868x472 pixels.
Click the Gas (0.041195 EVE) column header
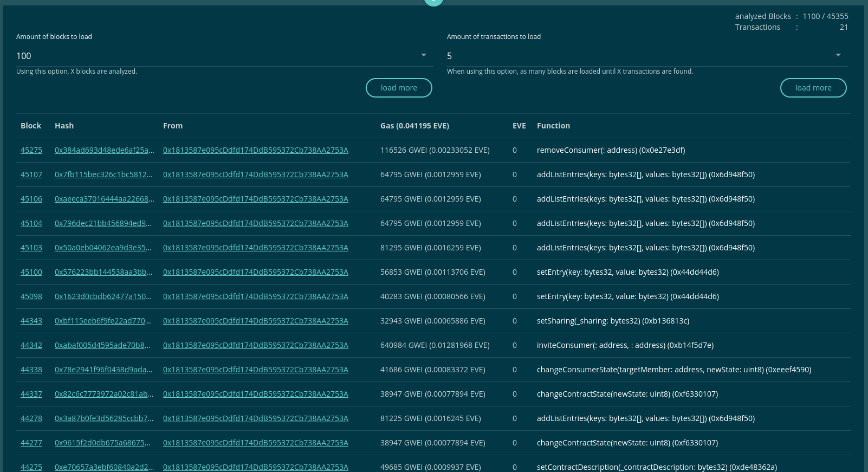[414, 126]
